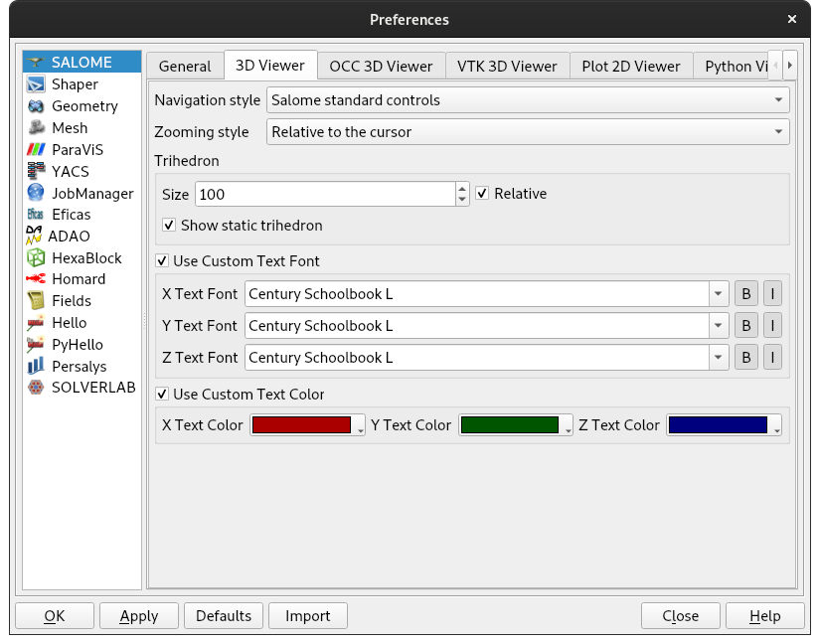This screenshot has height=644, width=820.
Task: Restore settings with Defaults button
Action: tap(224, 616)
